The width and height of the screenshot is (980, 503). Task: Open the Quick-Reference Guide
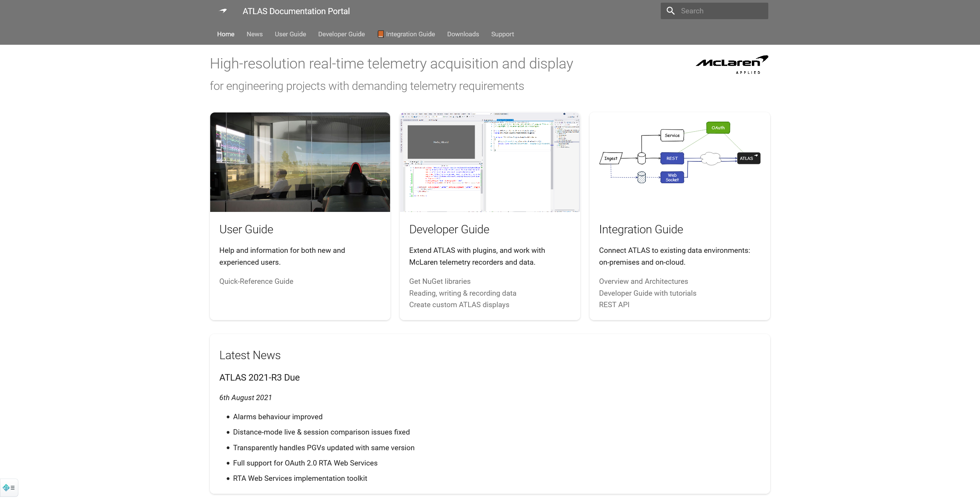point(256,281)
